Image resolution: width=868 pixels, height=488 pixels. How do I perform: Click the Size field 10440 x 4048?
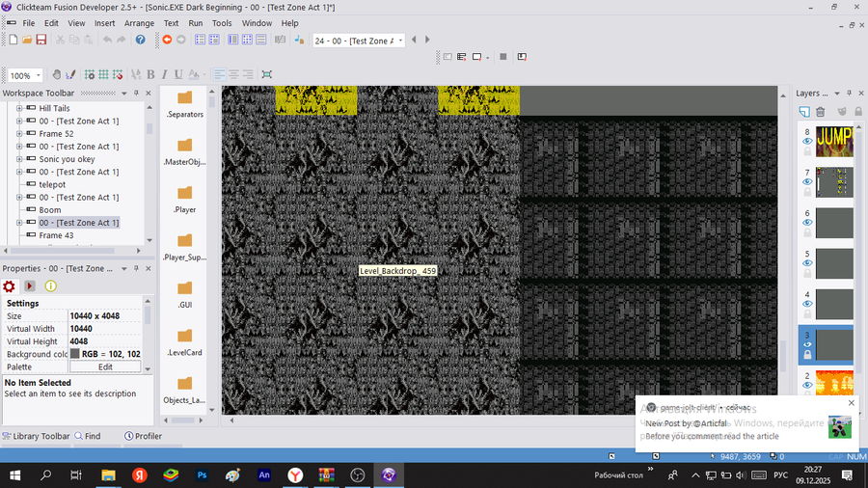(x=104, y=316)
